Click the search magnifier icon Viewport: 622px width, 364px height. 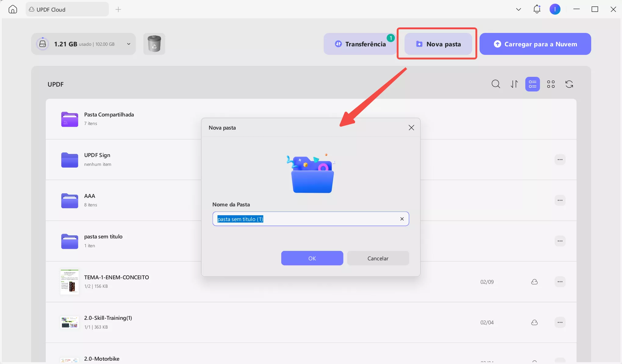[x=496, y=84]
